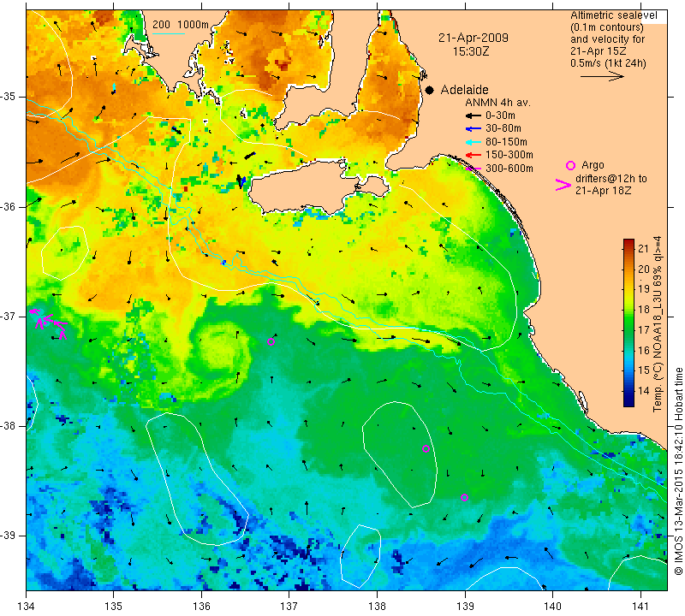The image size is (685, 616).
Task: Click southernmost Argo float circle near 139°E
Action: pyautogui.click(x=464, y=497)
